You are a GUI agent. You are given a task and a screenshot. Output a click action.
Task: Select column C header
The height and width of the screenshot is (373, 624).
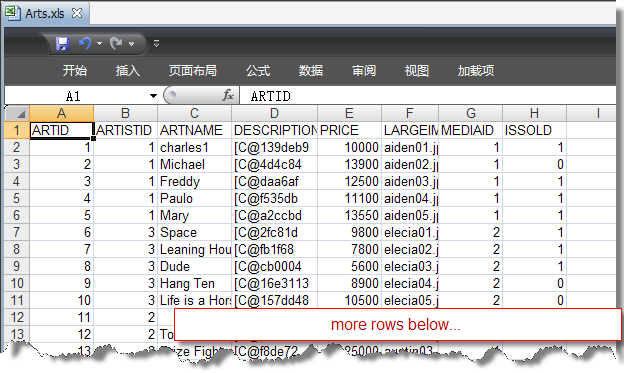click(195, 113)
